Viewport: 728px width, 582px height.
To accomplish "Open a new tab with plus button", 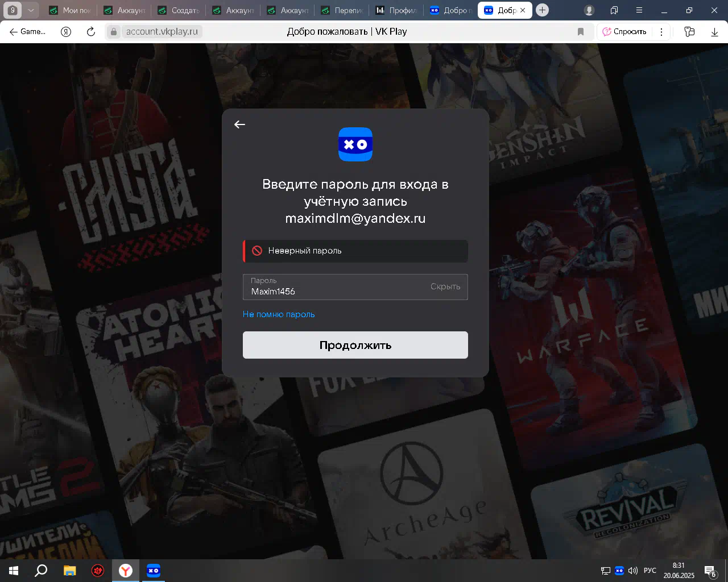I will (543, 10).
